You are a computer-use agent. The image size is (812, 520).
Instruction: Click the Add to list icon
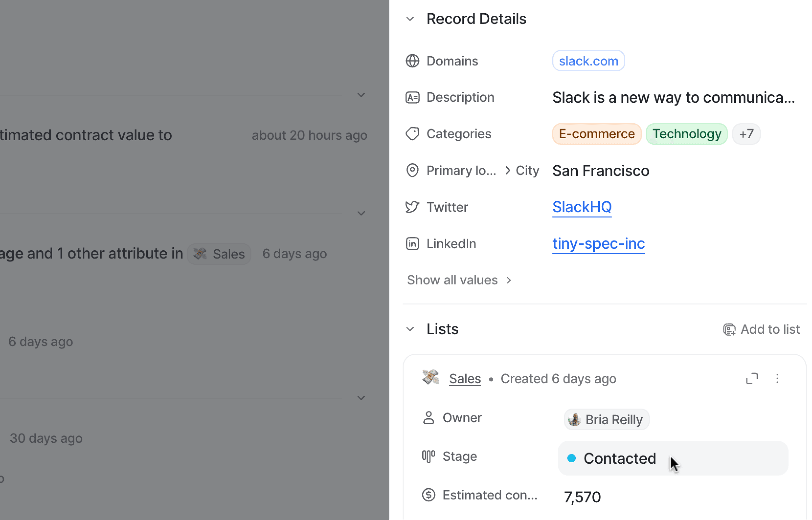(729, 330)
